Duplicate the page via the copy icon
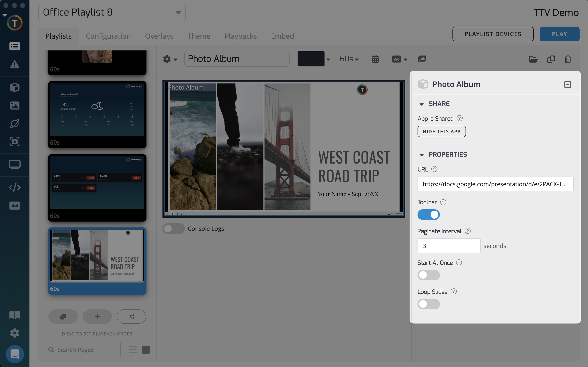 (551, 59)
